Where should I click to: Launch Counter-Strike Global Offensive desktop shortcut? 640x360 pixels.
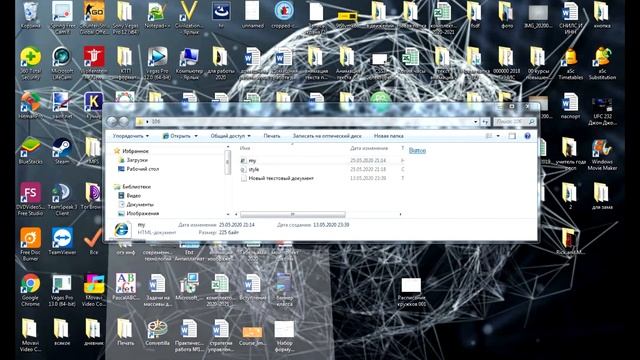(93, 17)
